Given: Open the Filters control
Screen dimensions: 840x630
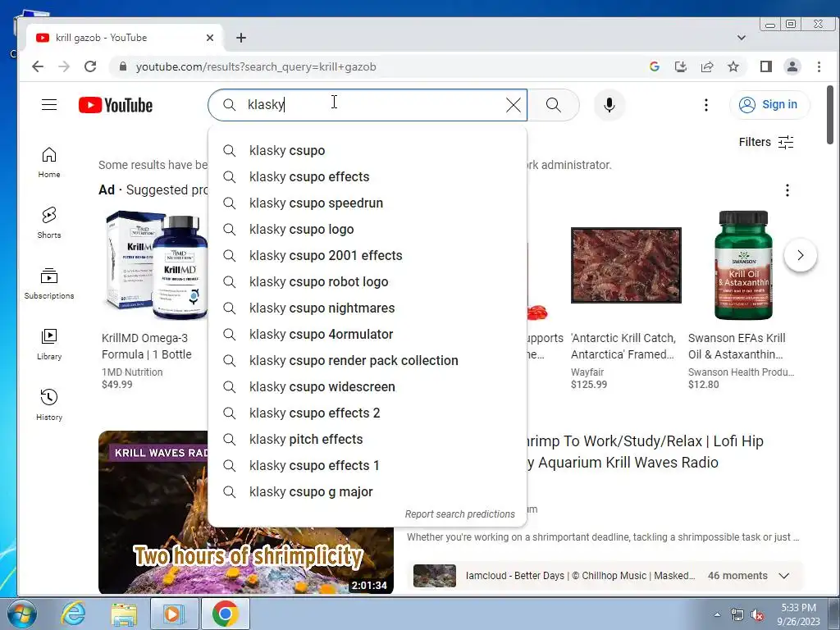Looking at the screenshot, I should click(x=766, y=142).
